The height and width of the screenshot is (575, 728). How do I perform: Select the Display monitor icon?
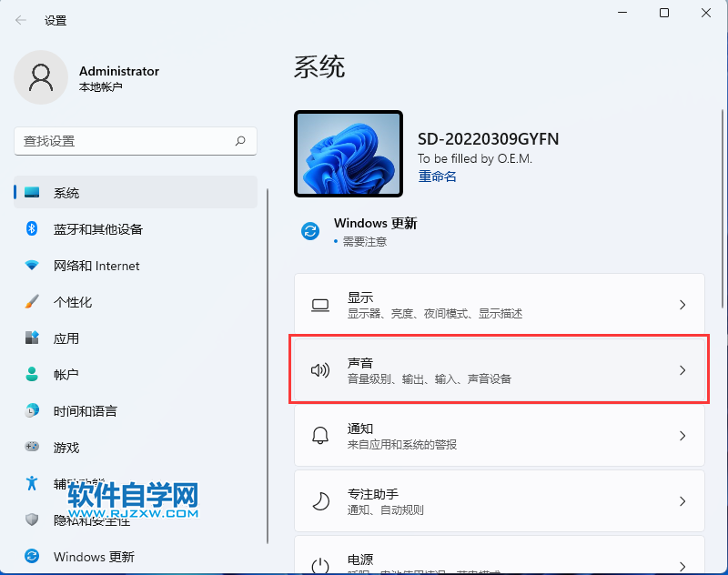click(320, 305)
